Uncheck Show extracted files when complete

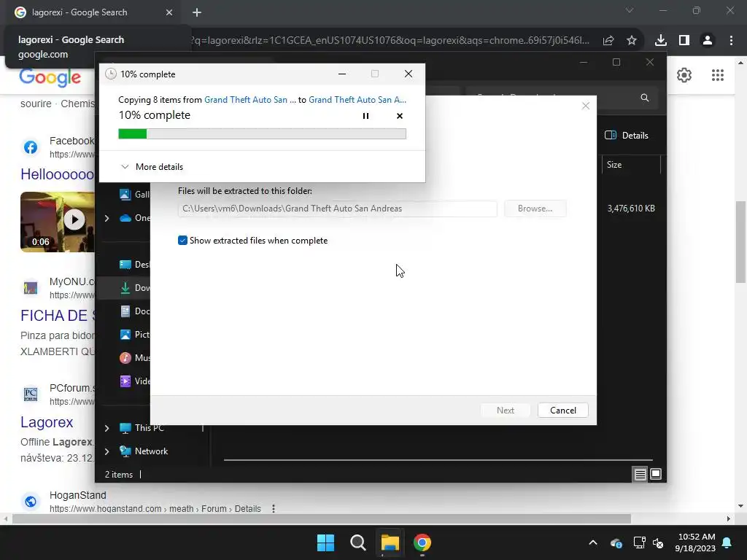pos(182,241)
